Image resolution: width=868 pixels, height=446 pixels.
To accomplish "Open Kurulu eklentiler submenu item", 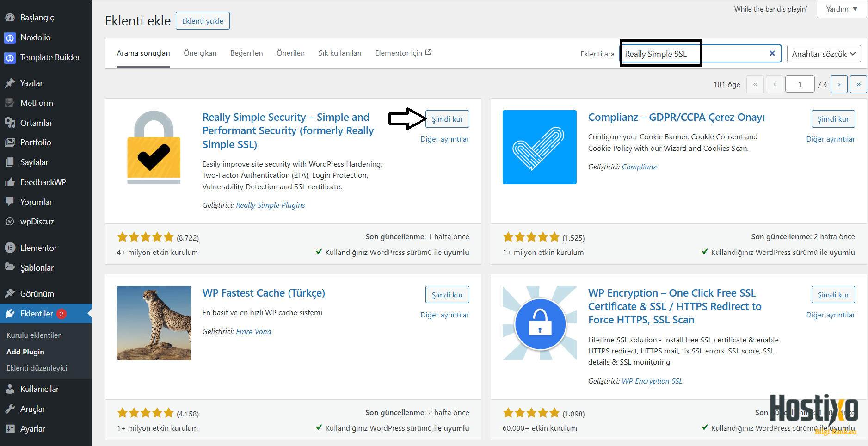I will [x=34, y=335].
